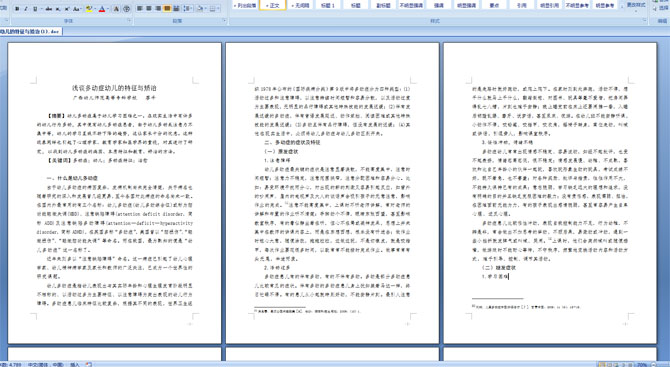The image size is (670, 367).
Task: Toggle italic formatting
Action: [26, 9]
